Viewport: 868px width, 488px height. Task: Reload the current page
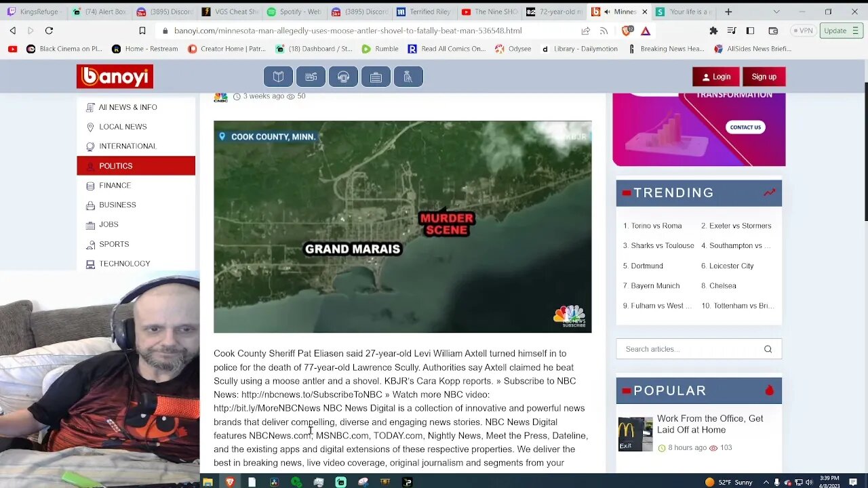click(x=49, y=30)
